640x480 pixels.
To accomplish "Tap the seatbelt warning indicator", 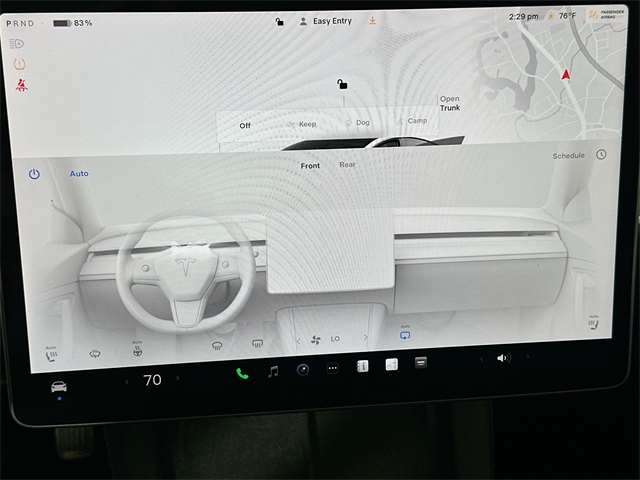I will click(21, 85).
